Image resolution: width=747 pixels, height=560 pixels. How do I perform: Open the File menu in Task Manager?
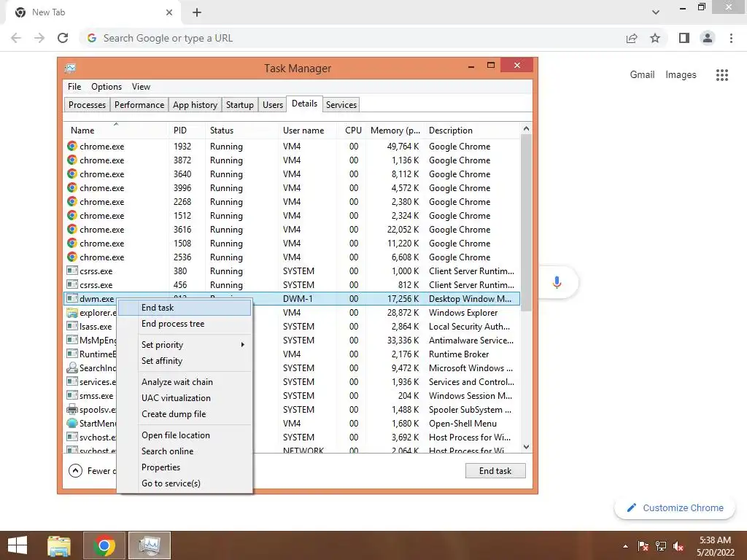[x=74, y=87]
